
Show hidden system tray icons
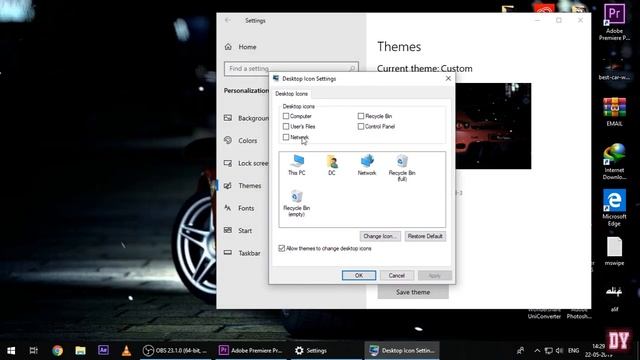tap(537, 351)
